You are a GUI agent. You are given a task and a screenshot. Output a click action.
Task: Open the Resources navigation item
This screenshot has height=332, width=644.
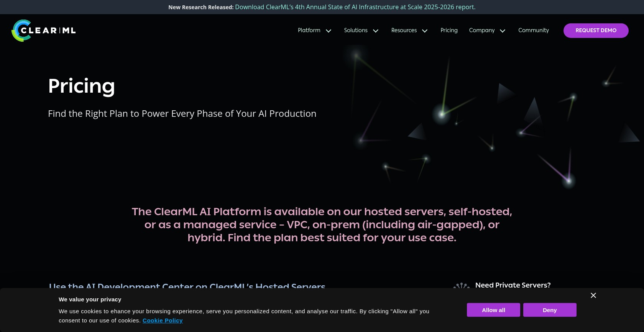tap(404, 30)
